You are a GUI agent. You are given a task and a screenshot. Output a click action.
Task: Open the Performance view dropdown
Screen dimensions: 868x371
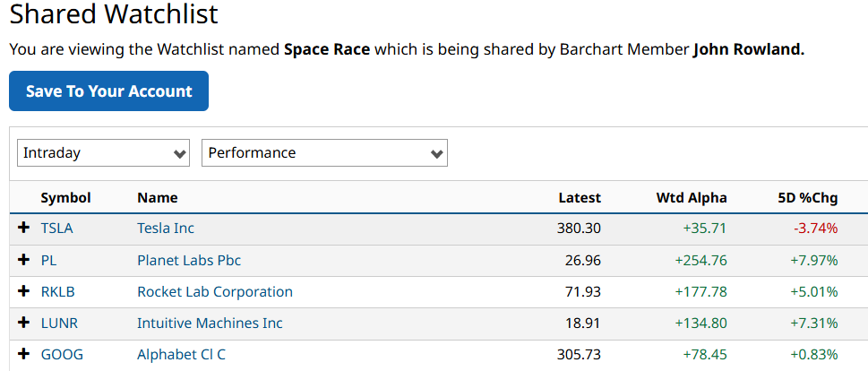tap(324, 153)
